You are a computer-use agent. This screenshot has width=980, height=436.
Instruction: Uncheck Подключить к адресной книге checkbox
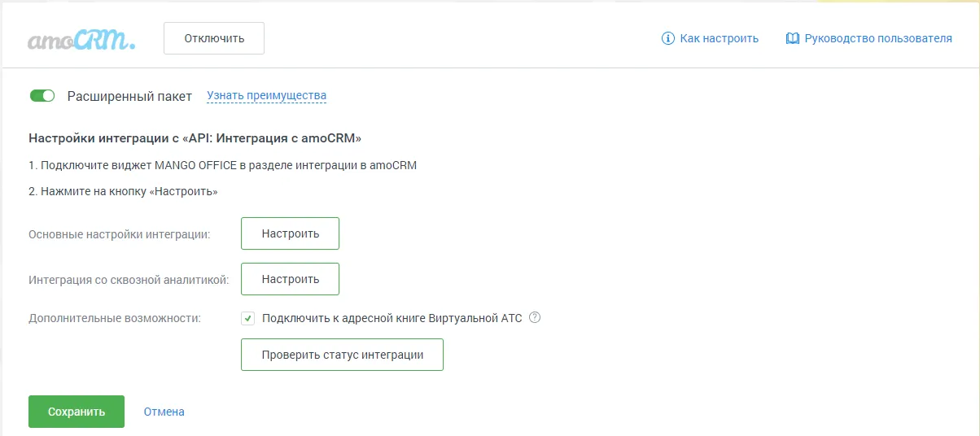248,318
